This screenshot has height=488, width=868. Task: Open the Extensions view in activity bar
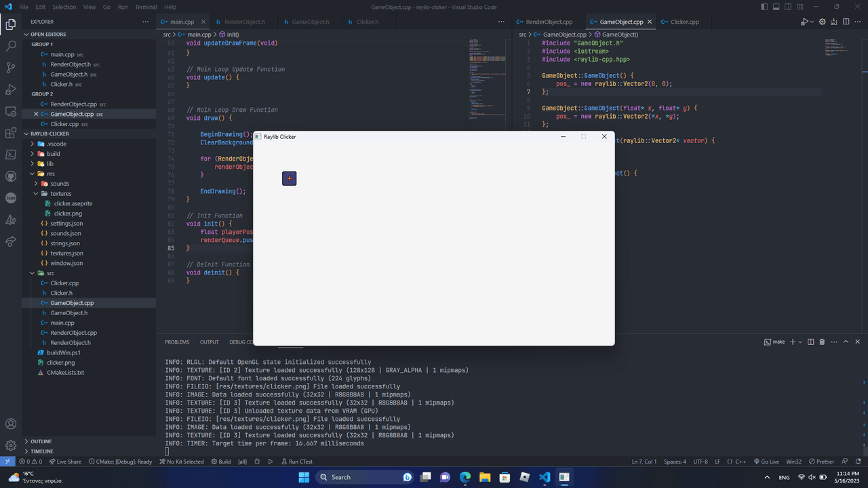(11, 133)
